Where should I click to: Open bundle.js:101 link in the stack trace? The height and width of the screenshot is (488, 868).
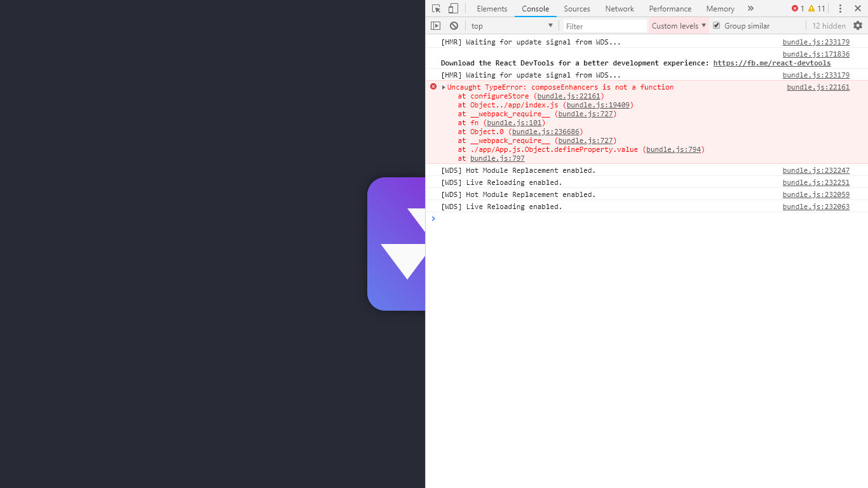tap(514, 123)
